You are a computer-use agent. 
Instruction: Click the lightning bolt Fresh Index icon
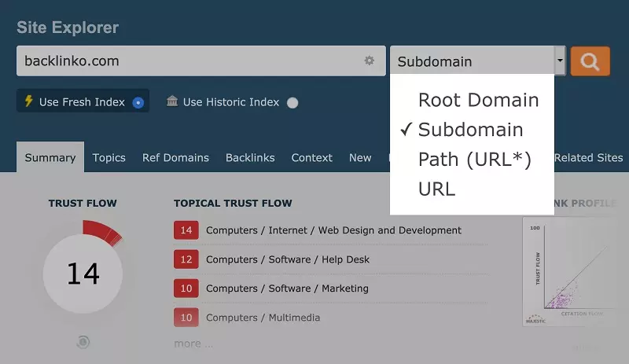coord(29,101)
